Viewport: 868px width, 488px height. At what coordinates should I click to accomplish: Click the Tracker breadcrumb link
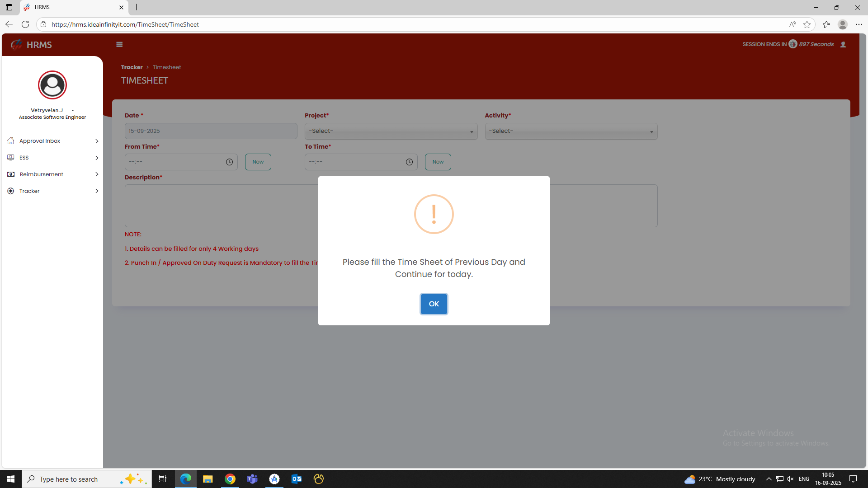click(132, 67)
